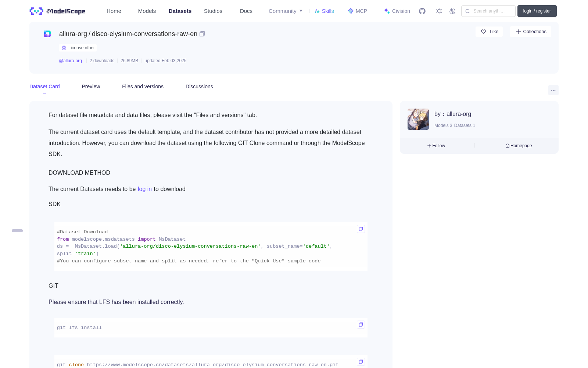Follow the allura-org author

pyautogui.click(x=436, y=146)
